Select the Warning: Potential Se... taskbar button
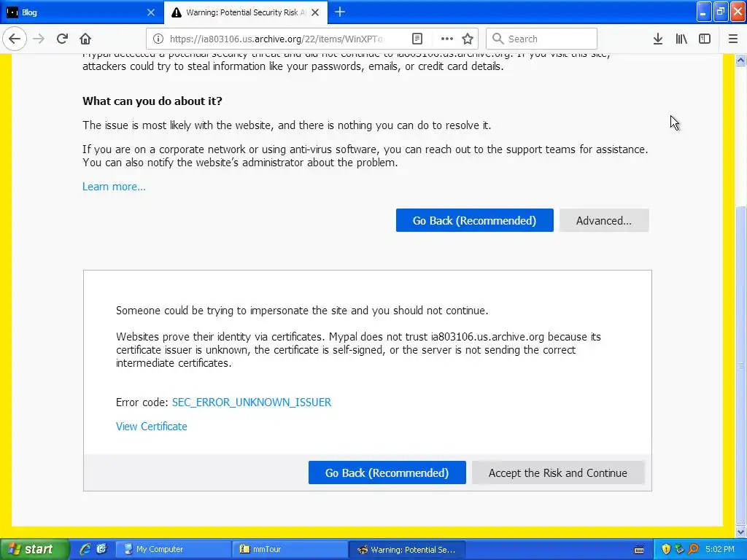 [x=407, y=550]
